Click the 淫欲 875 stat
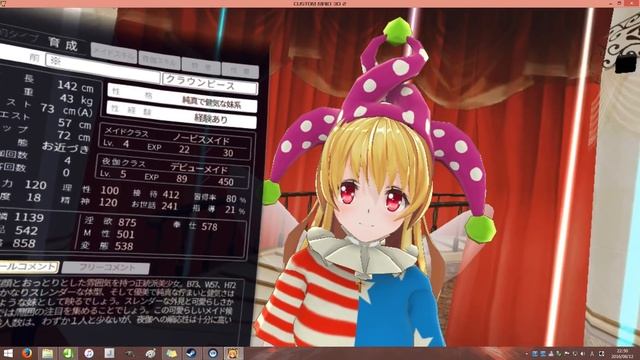This screenshot has width=640, height=360. [111, 221]
